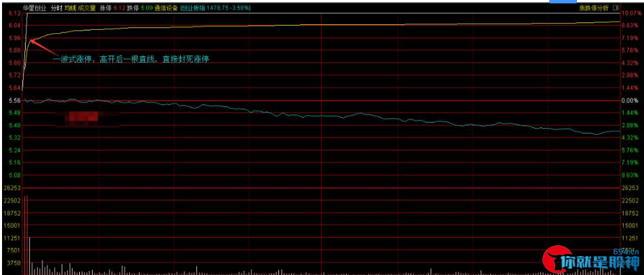
Task: Click the 5.08 price axis label
Action: click(x=14, y=175)
